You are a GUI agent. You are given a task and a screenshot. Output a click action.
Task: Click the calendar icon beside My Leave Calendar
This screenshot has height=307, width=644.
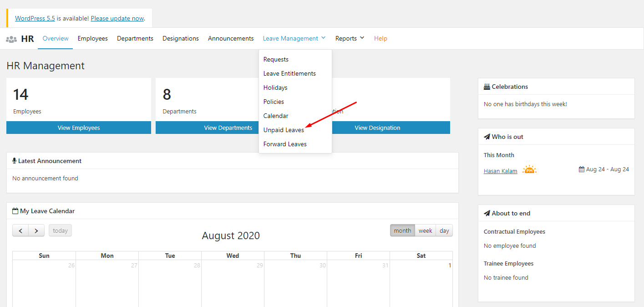click(14, 210)
